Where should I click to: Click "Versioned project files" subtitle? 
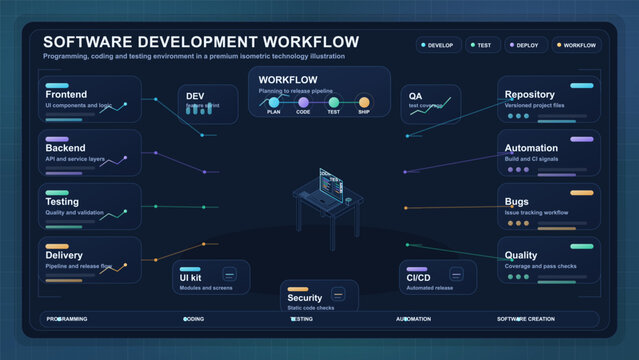click(534, 105)
